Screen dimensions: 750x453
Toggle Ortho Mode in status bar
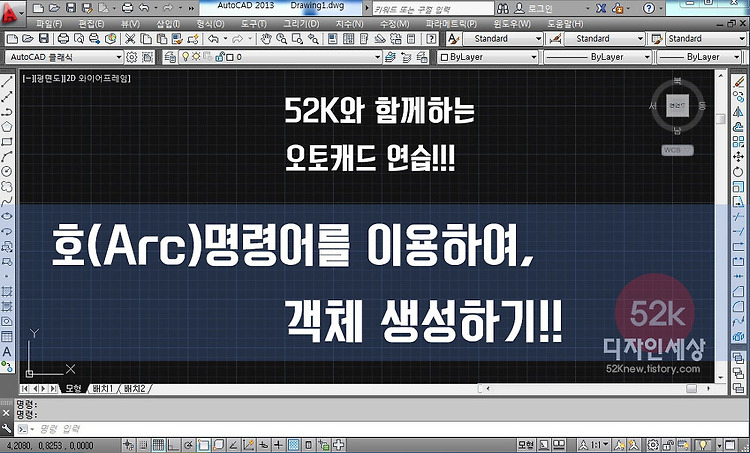tap(173, 445)
